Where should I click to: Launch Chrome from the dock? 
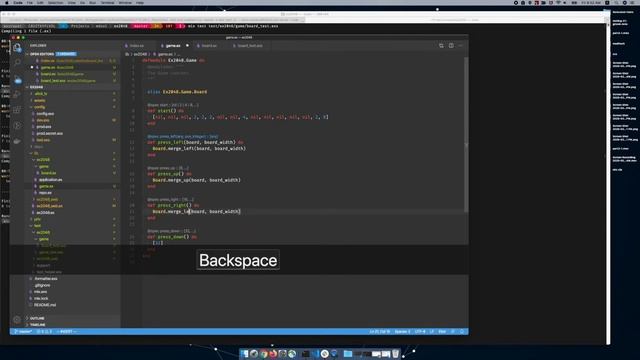click(x=264, y=353)
